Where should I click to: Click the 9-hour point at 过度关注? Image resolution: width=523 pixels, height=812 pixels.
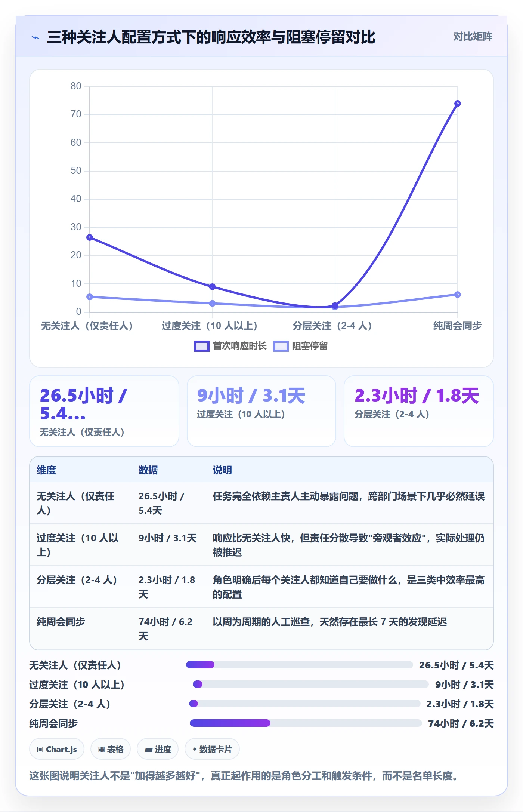pos(212,287)
